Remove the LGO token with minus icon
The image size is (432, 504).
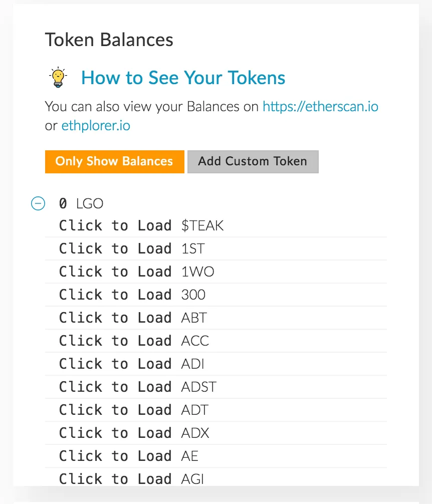point(38,203)
